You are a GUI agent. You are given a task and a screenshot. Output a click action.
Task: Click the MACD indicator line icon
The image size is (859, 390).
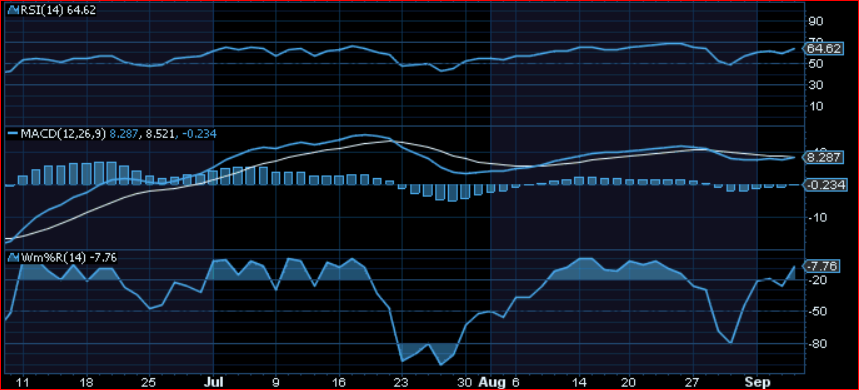13,134
